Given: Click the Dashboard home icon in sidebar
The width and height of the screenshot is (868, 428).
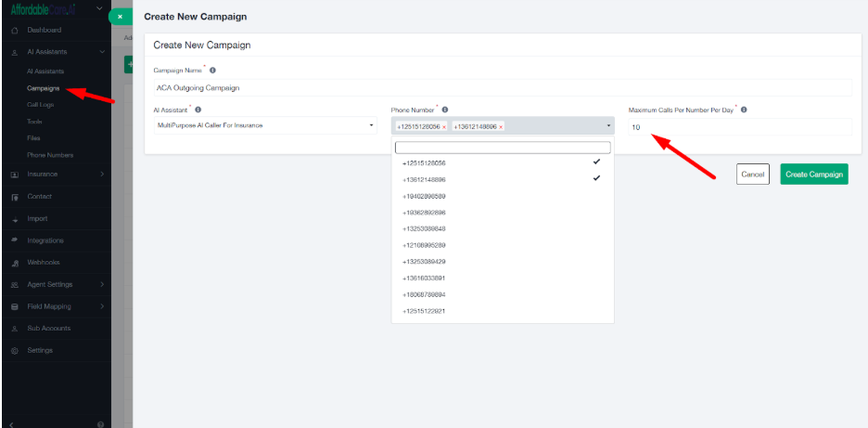Looking at the screenshot, I should pos(14,31).
